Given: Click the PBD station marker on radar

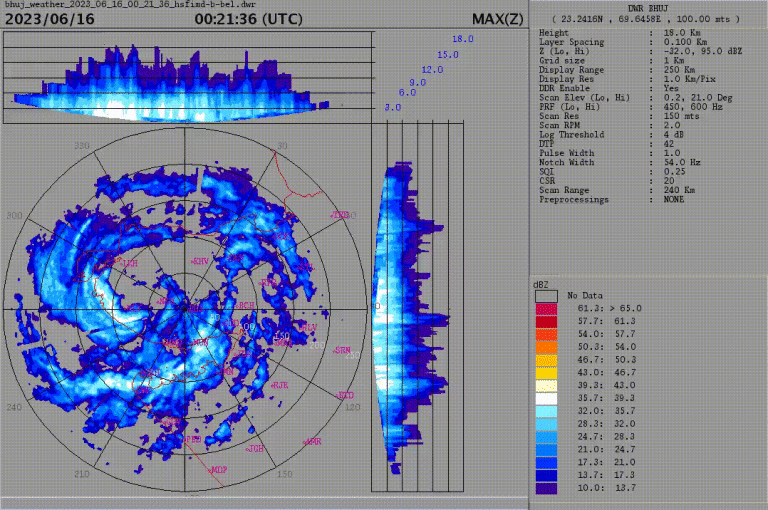Looking at the screenshot, I should 192,439.
